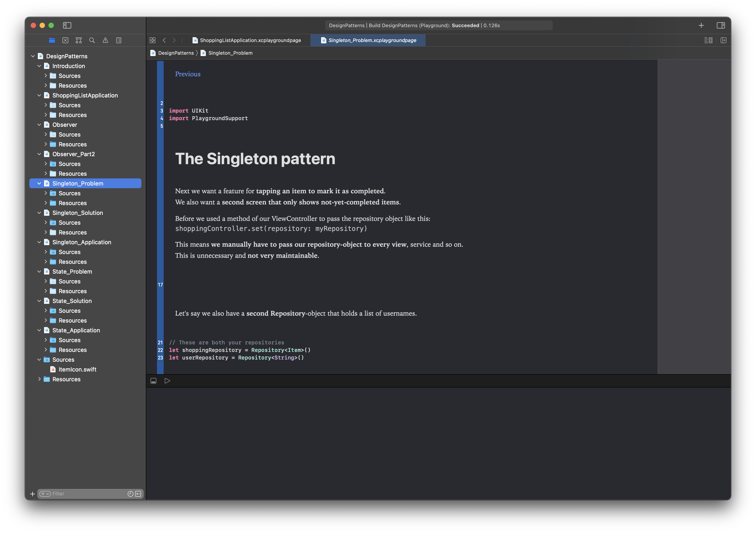This screenshot has height=533, width=756.
Task: Open the report navigator icon
Action: 119,40
